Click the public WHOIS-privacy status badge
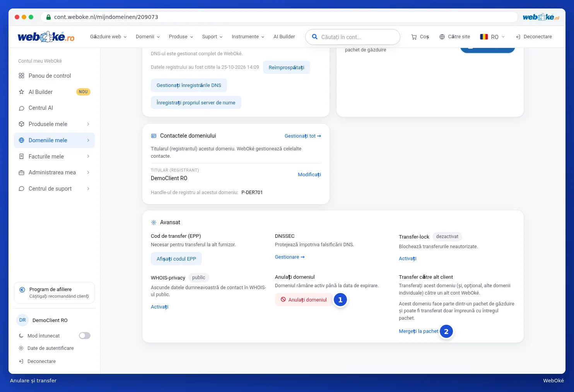574x392 pixels. [x=198, y=278]
